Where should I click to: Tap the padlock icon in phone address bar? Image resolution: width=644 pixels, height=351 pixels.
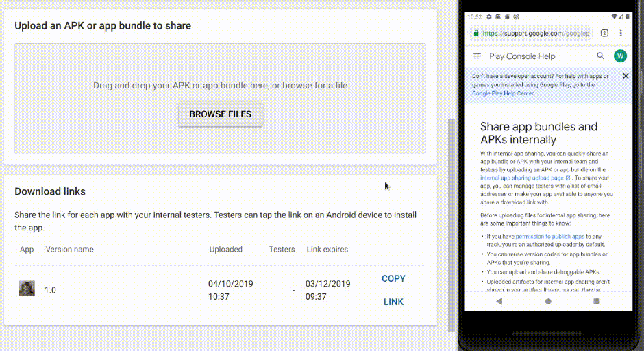476,34
